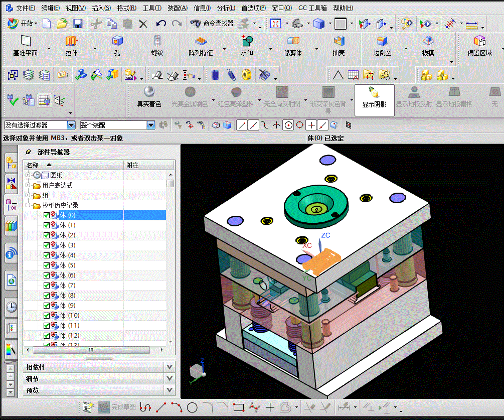Select the circle sketch tool
Viewport: 504px width, 420px height.
coord(192,408)
